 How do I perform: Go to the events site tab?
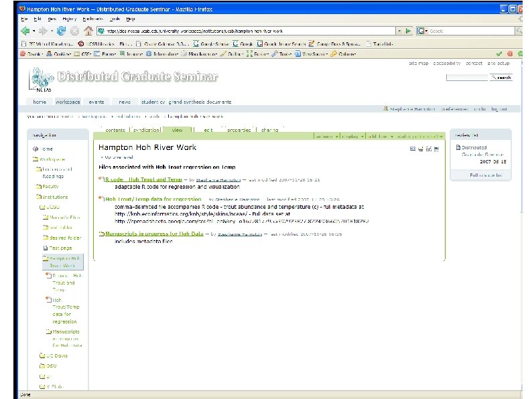click(x=96, y=102)
